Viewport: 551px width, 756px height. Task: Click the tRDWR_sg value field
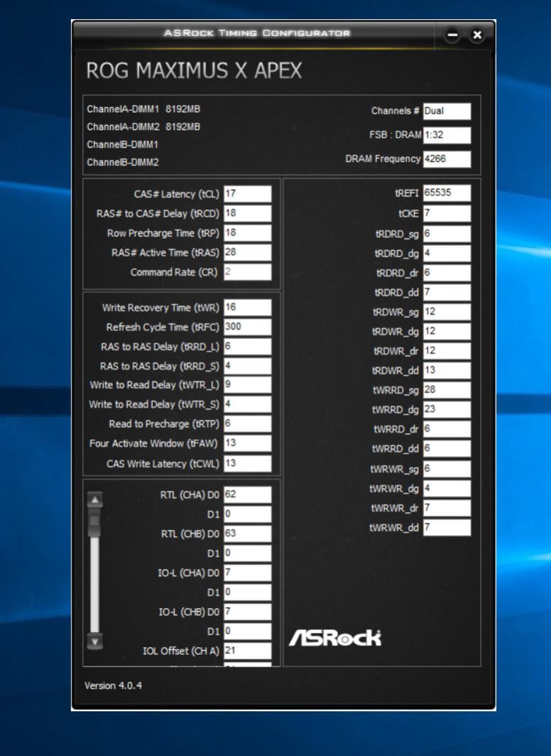click(447, 312)
